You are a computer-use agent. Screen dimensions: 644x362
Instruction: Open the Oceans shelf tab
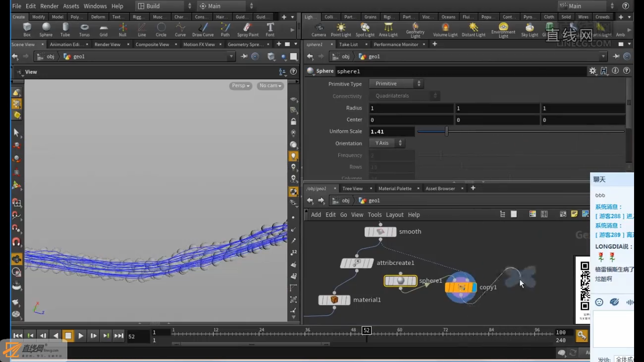448,17
